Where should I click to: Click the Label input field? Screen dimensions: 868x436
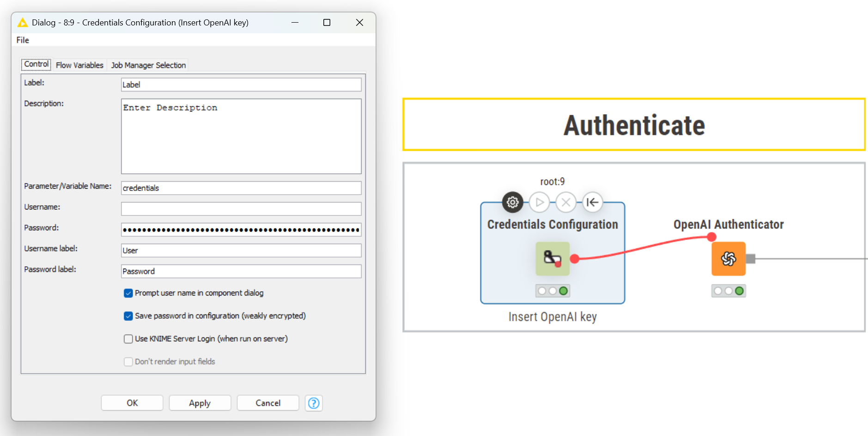(241, 85)
